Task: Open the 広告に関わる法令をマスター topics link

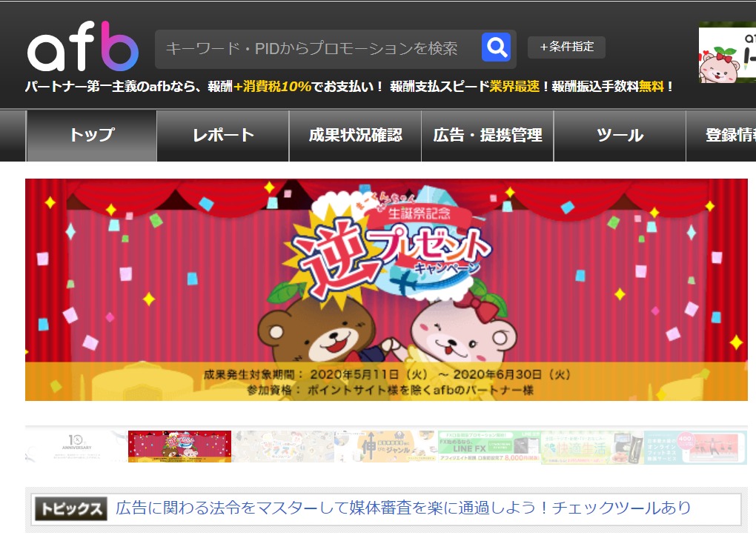Action: [x=403, y=508]
